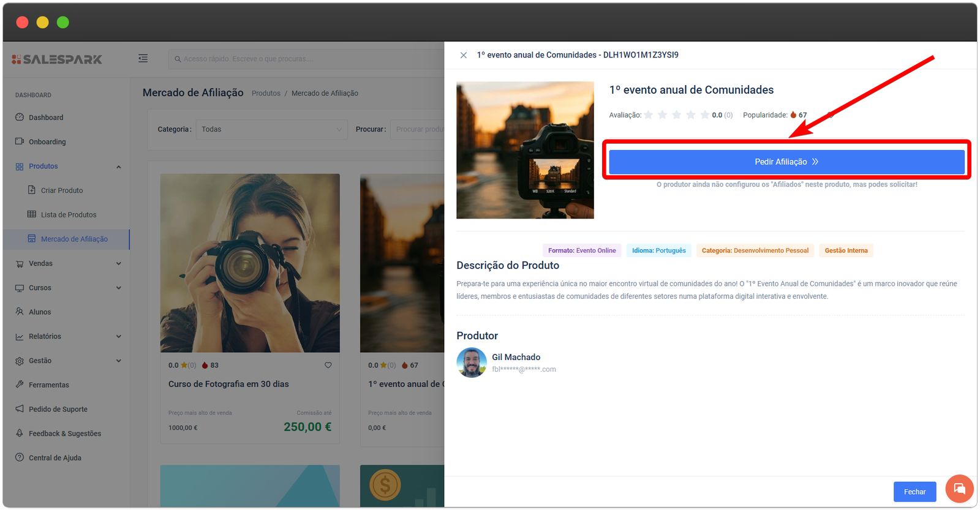Select Lista de Produtos menu item
Image resolution: width=980 pixels, height=510 pixels.
click(x=68, y=215)
